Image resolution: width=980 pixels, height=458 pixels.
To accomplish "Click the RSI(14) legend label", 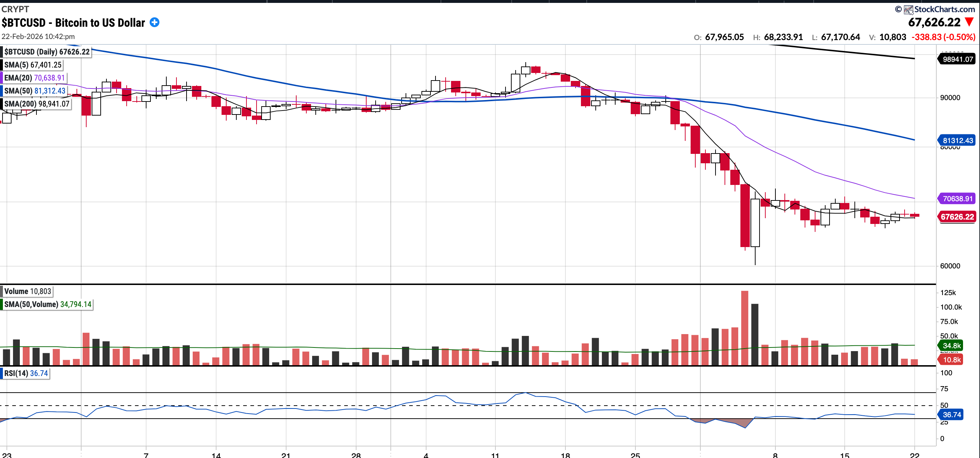I will [26, 373].
